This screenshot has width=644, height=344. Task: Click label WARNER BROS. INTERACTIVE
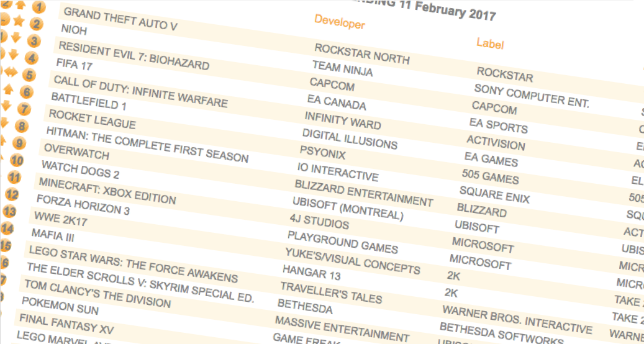[517, 319]
